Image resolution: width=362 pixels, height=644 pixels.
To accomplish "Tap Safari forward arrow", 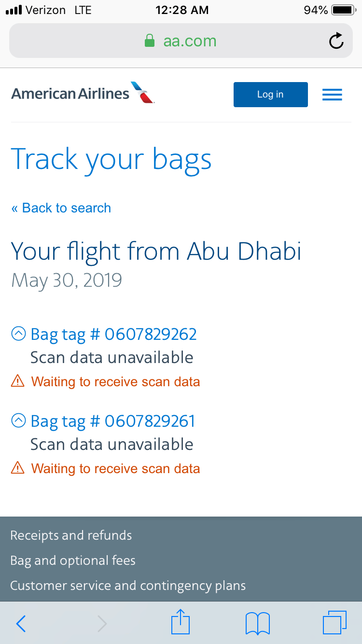I will [102, 624].
